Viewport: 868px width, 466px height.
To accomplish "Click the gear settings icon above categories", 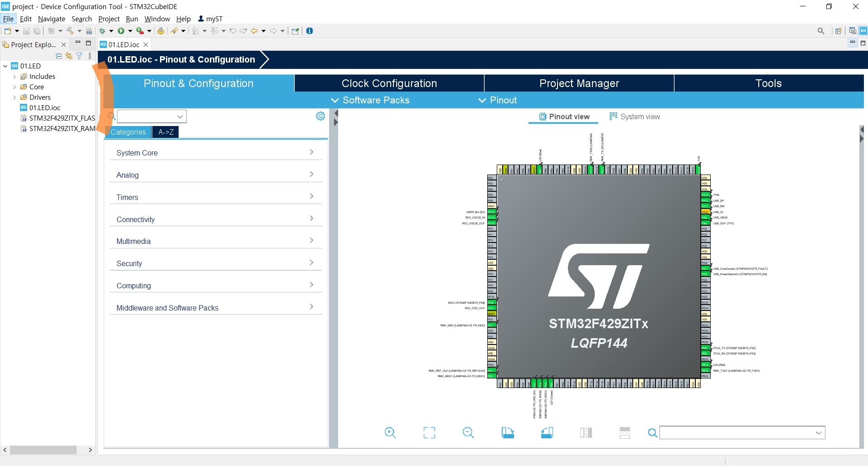I will pos(320,116).
